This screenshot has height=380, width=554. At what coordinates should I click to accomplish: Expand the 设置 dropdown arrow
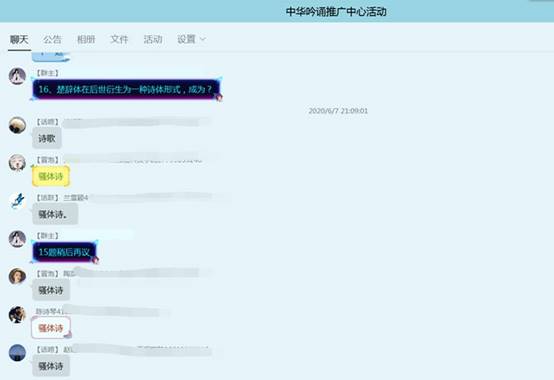(203, 39)
